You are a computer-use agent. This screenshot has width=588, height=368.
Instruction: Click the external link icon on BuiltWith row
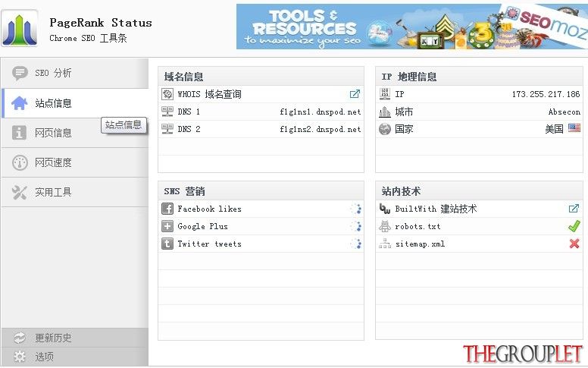click(574, 209)
